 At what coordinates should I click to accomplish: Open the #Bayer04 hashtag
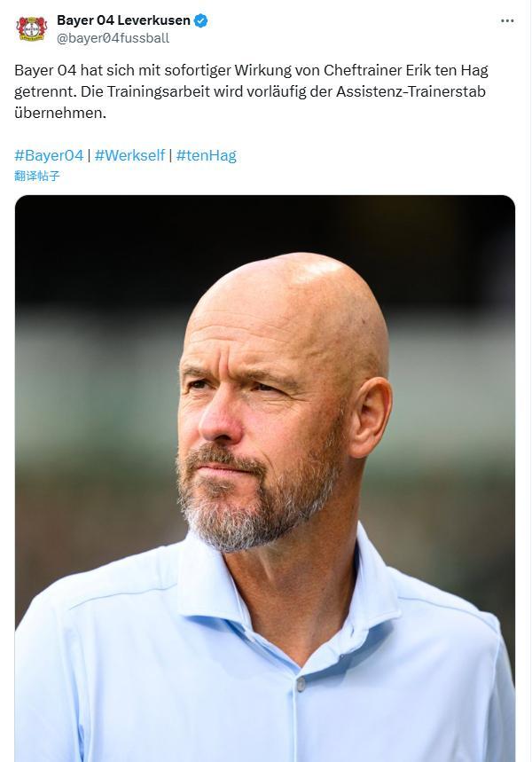click(49, 155)
